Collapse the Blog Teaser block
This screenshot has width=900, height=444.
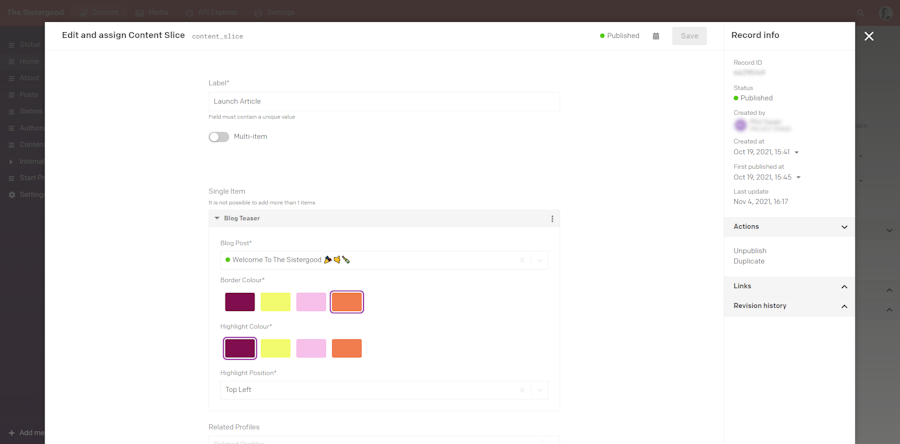tap(217, 219)
